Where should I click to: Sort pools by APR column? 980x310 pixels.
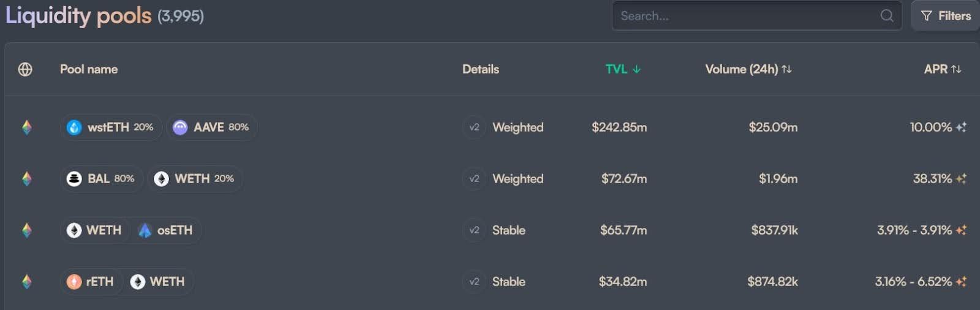(x=942, y=69)
